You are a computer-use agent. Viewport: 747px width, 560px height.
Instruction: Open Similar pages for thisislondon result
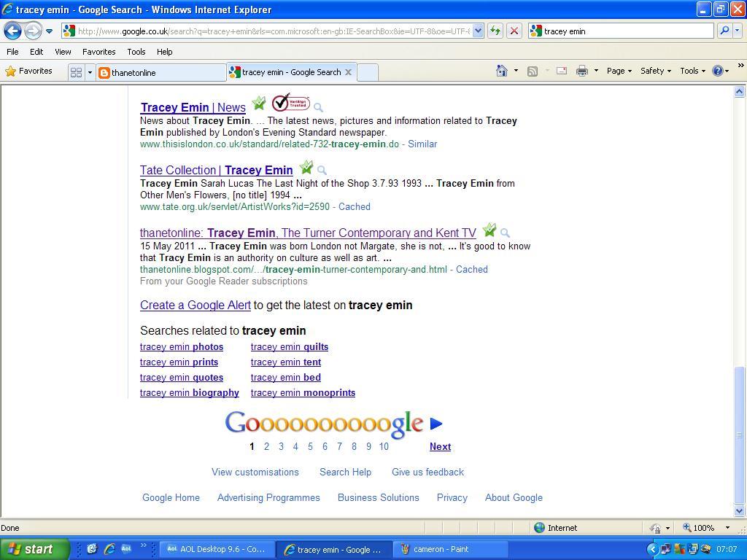pyautogui.click(x=422, y=144)
